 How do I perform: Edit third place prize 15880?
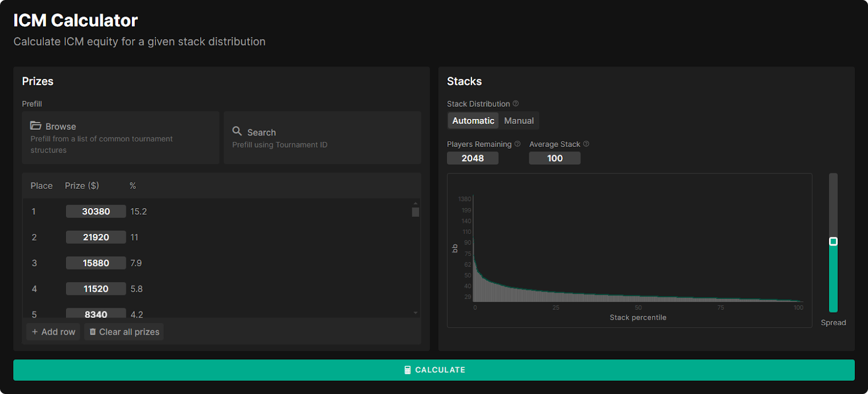coord(96,263)
